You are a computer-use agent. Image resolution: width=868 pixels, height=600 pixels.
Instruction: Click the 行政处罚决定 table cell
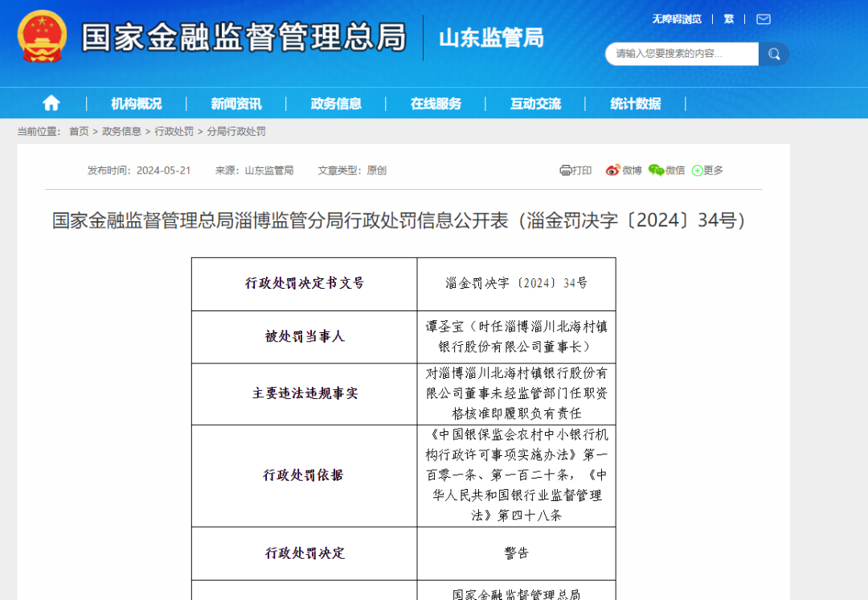[305, 553]
